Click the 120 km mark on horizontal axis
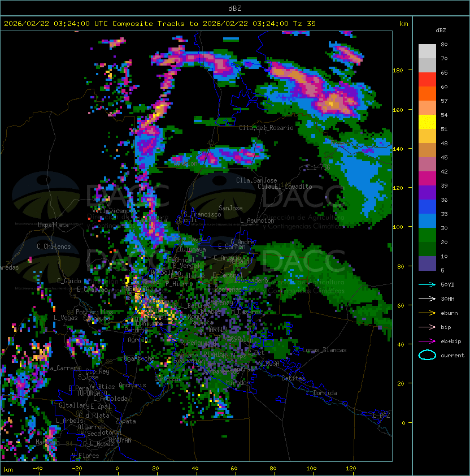The image size is (470, 476). [x=351, y=469]
